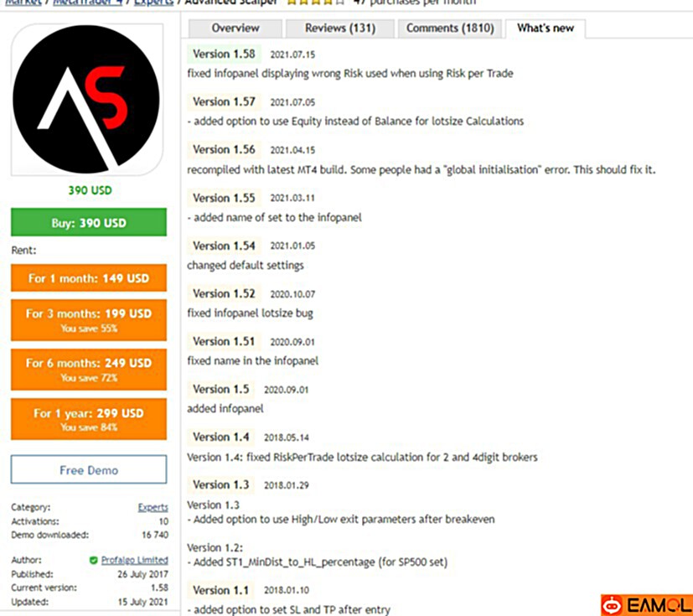
Task: Click the Version 1.58 heading
Action: pyautogui.click(x=224, y=54)
